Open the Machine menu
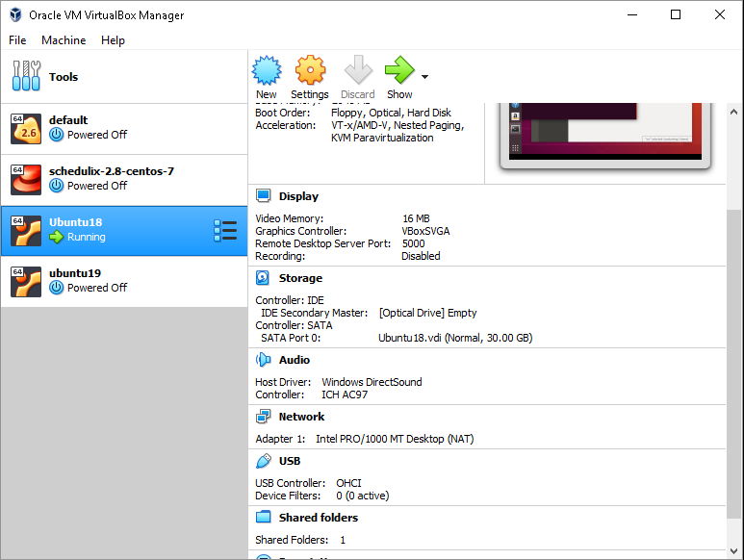Viewport: 744px width, 560px height. (64, 40)
